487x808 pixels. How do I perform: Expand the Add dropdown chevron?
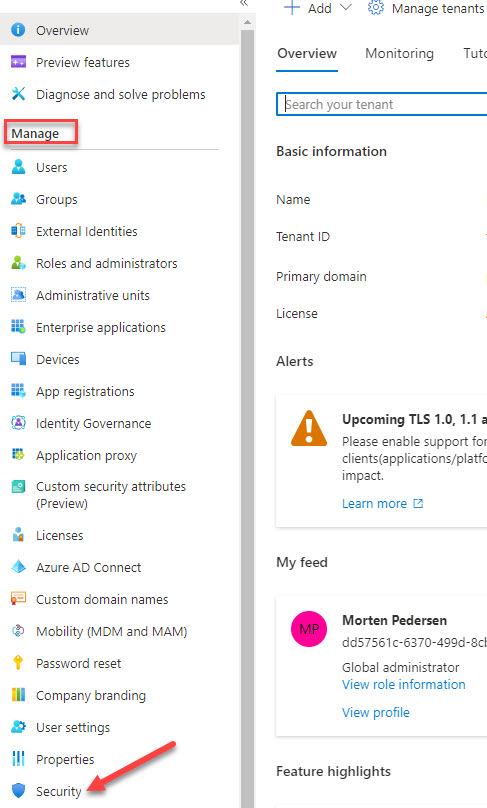[346, 7]
